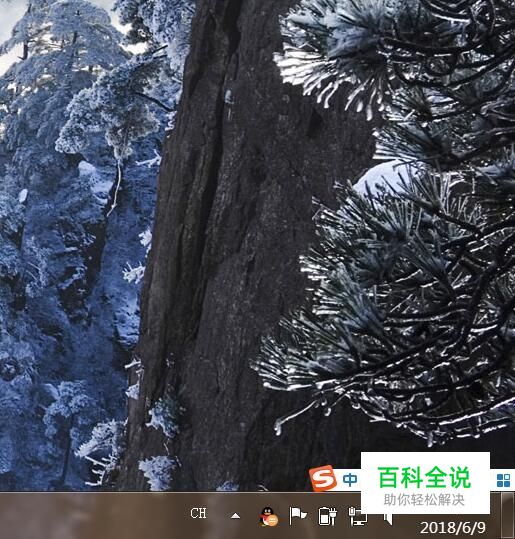Click the 2018/6/9 date on the taskbar
Image resolution: width=515 pixels, height=539 pixels.
[453, 528]
